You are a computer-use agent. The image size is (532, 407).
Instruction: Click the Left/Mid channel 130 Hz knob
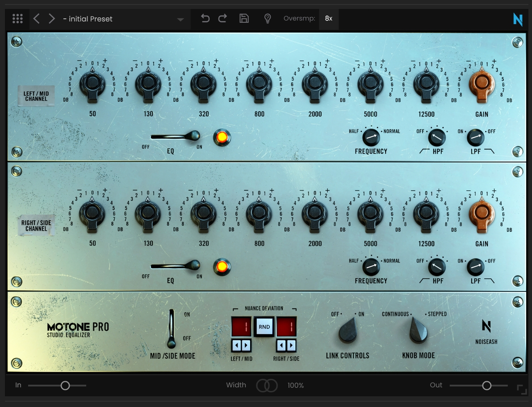[148, 84]
